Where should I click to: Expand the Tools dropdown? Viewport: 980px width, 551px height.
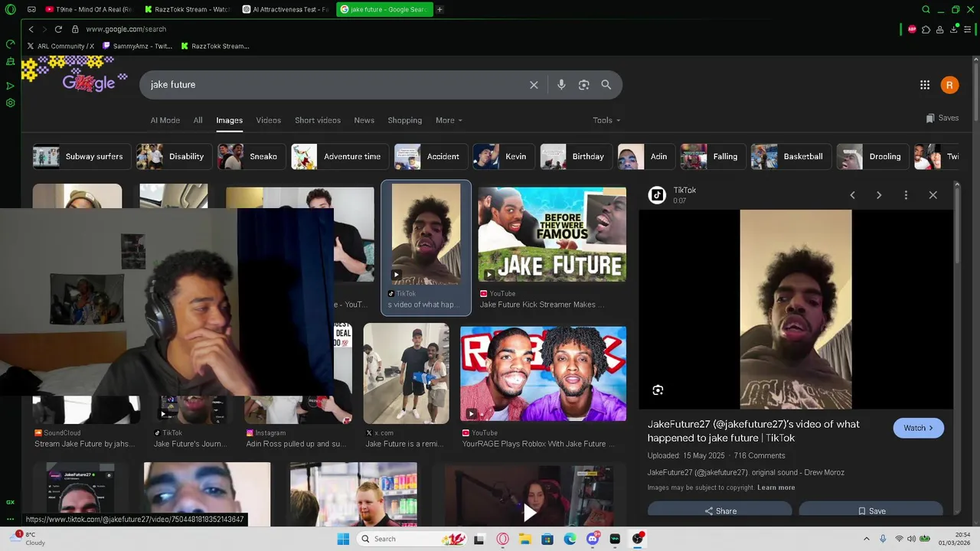606,120
